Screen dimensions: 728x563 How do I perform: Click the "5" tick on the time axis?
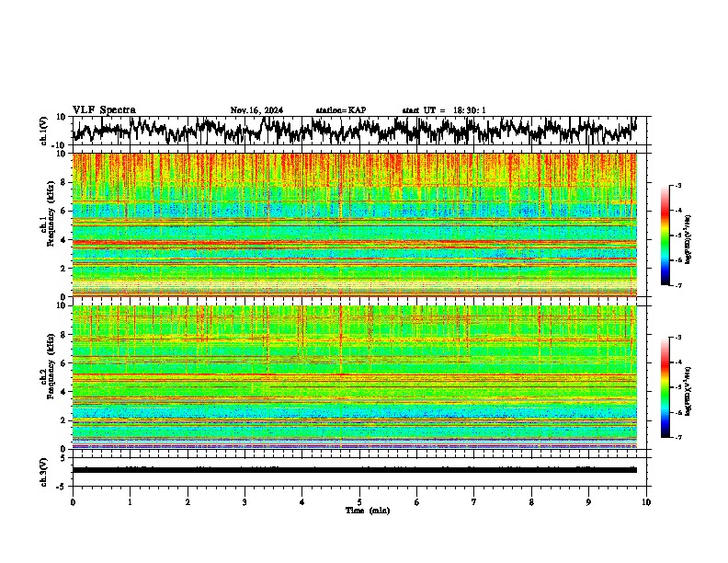pos(359,502)
